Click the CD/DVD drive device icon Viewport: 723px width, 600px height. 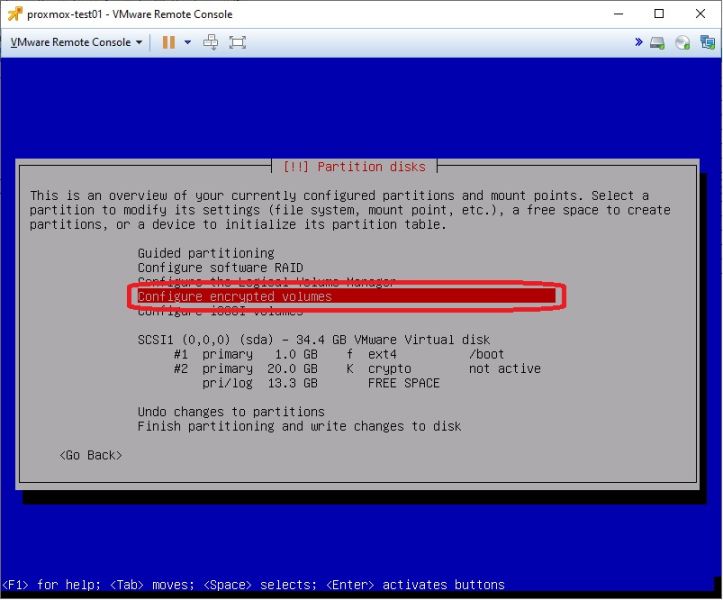(682, 43)
